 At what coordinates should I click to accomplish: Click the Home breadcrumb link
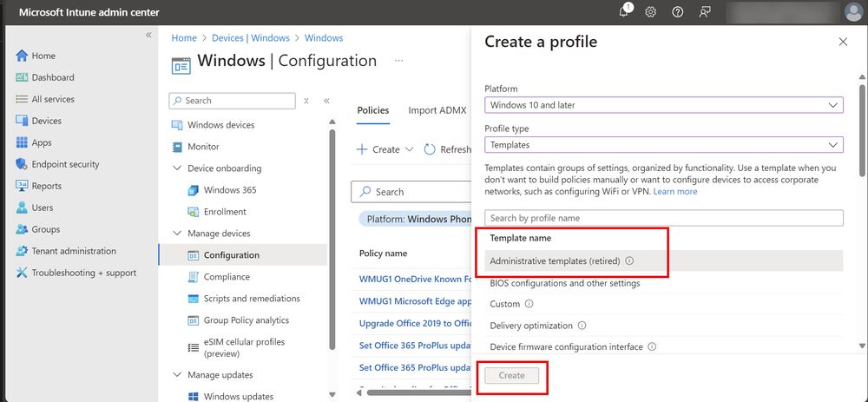[x=184, y=38]
